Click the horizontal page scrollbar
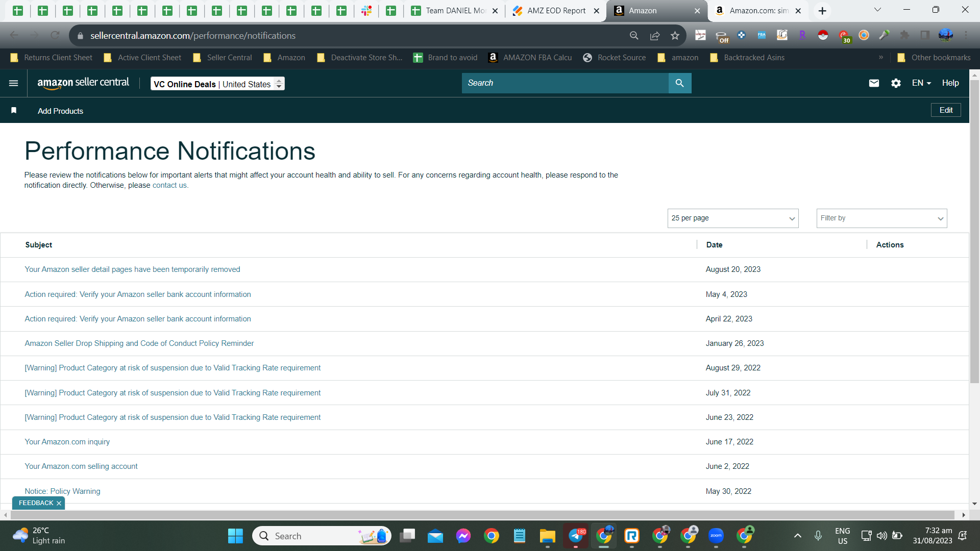This screenshot has width=980, height=551. click(x=482, y=515)
